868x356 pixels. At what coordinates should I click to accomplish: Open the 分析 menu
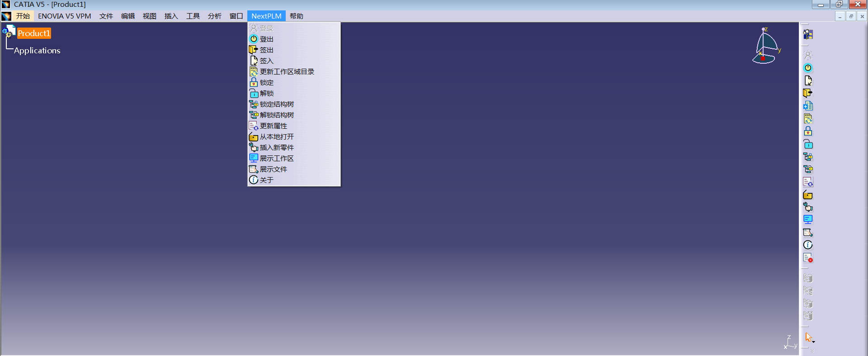215,16
